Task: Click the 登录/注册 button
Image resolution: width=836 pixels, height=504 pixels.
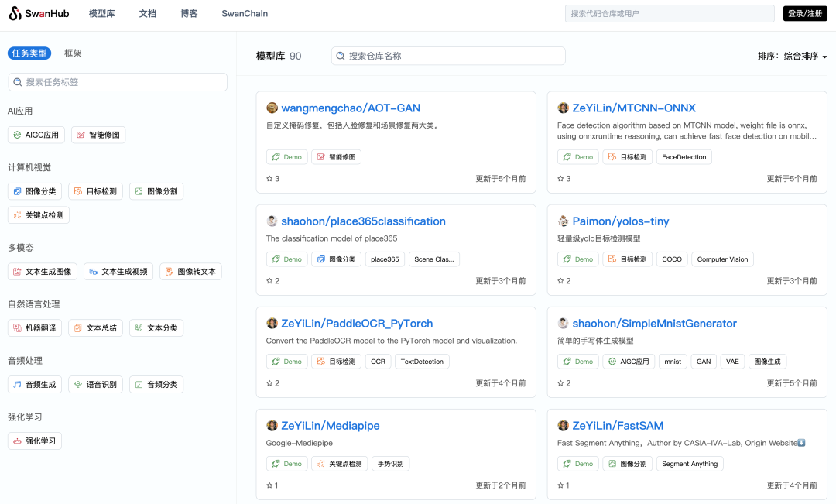Action: tap(804, 13)
